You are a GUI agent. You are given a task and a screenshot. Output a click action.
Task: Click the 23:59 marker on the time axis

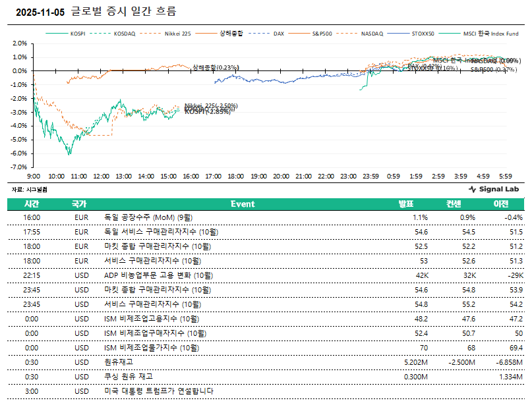point(370,177)
